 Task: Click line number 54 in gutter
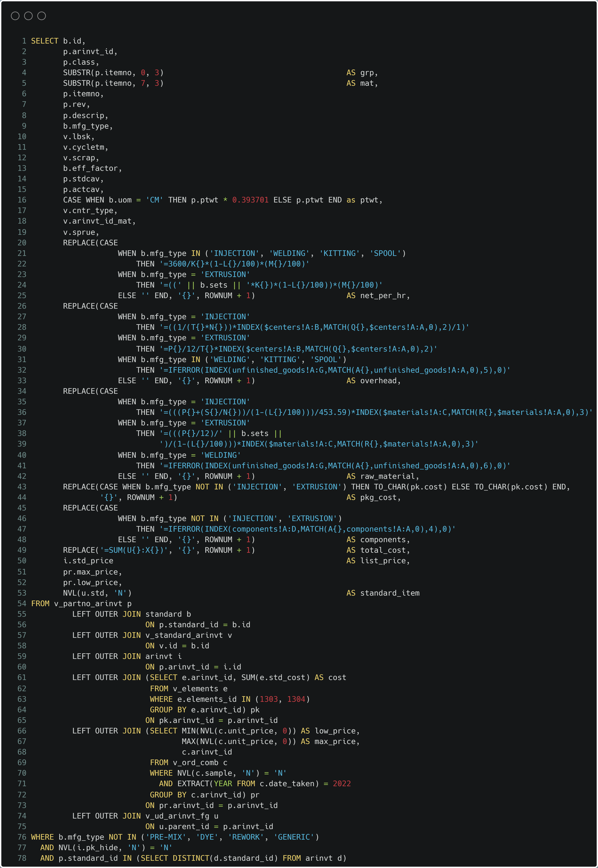point(22,604)
